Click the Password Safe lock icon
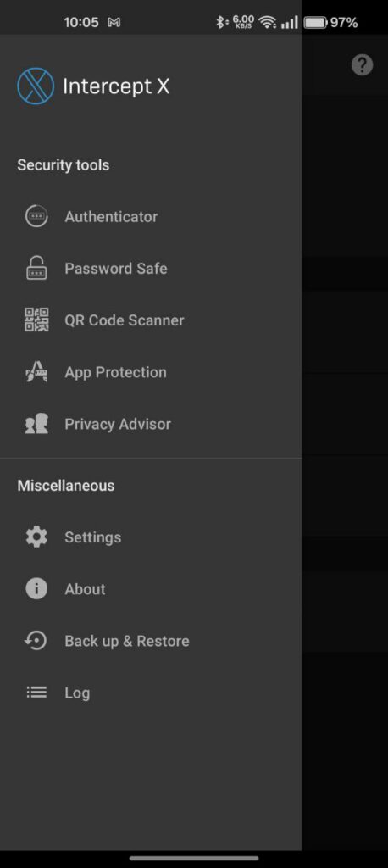This screenshot has width=388, height=868. pyautogui.click(x=36, y=268)
